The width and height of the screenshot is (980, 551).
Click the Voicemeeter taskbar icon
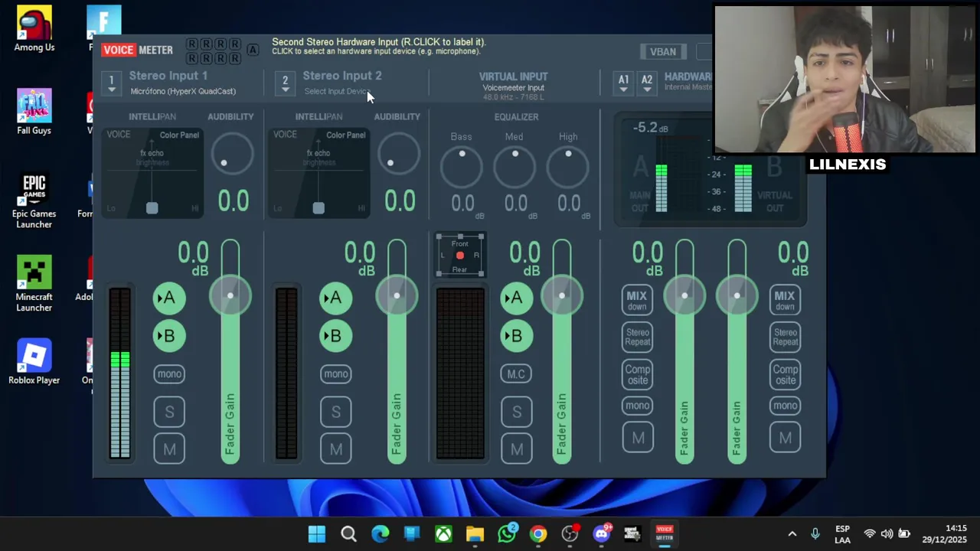click(665, 533)
